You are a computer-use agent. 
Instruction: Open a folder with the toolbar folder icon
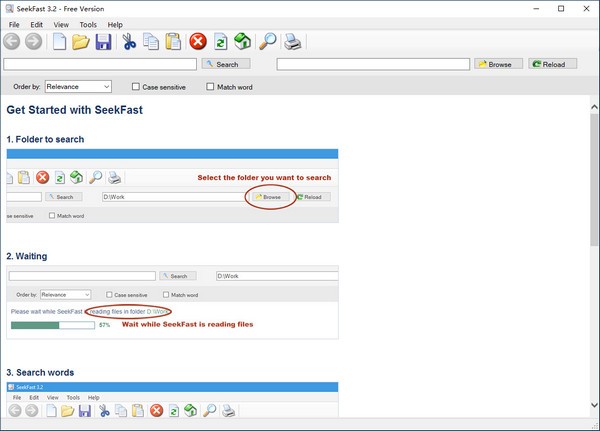pos(81,41)
